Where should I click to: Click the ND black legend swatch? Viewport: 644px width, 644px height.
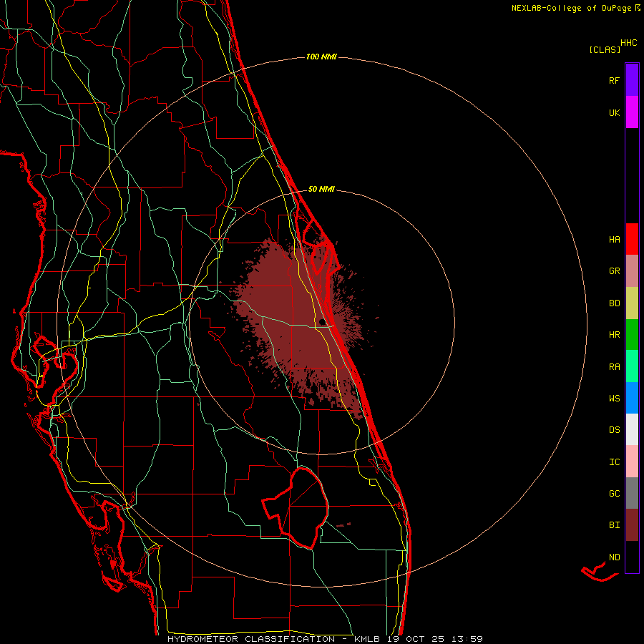click(632, 557)
